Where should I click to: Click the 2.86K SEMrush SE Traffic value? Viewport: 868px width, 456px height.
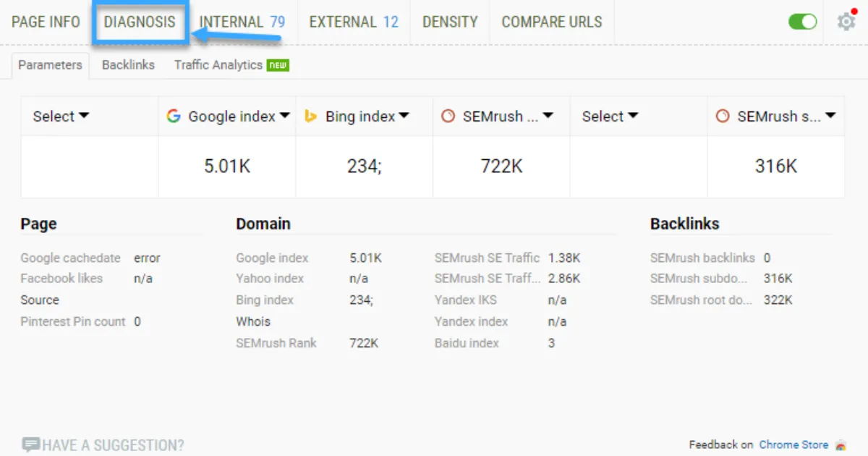pyautogui.click(x=564, y=278)
